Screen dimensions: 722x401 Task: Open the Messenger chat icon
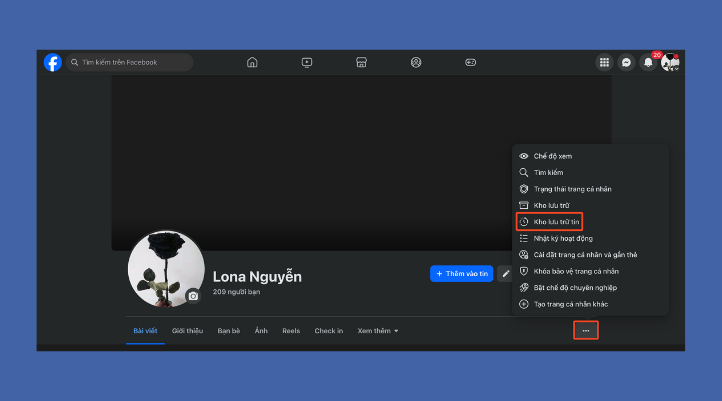point(626,62)
